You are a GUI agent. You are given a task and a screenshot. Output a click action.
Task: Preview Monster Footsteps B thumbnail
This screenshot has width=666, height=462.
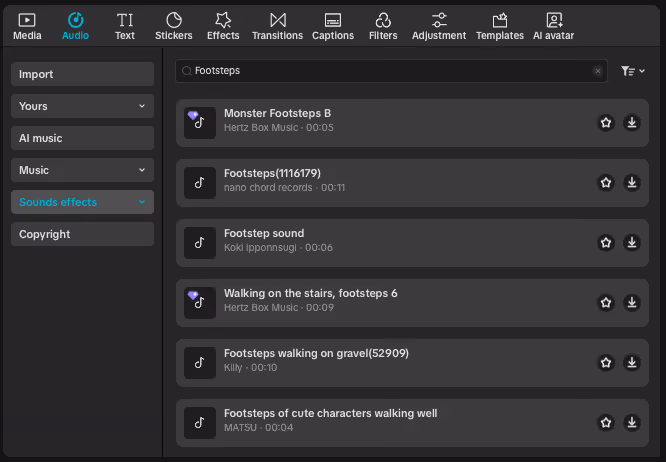(200, 123)
